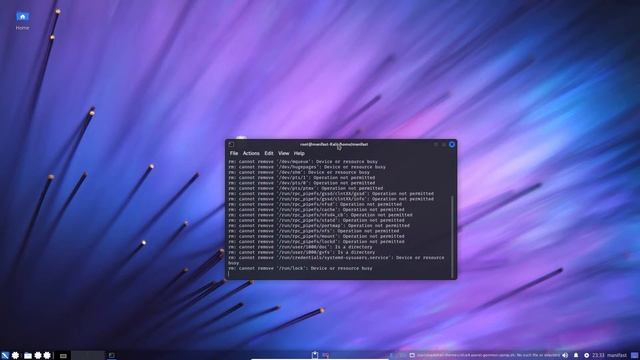Click the round icon left of the clock
640x360 pixels.
587,356
